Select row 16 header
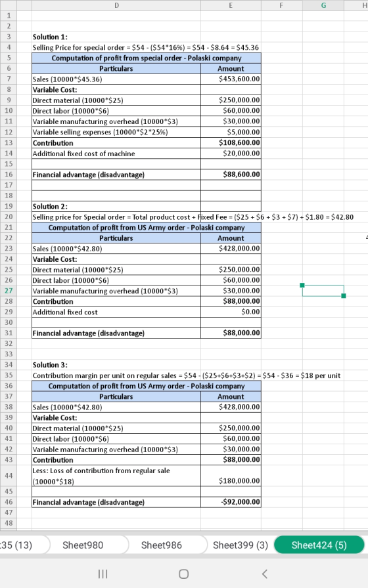 coord(9,175)
